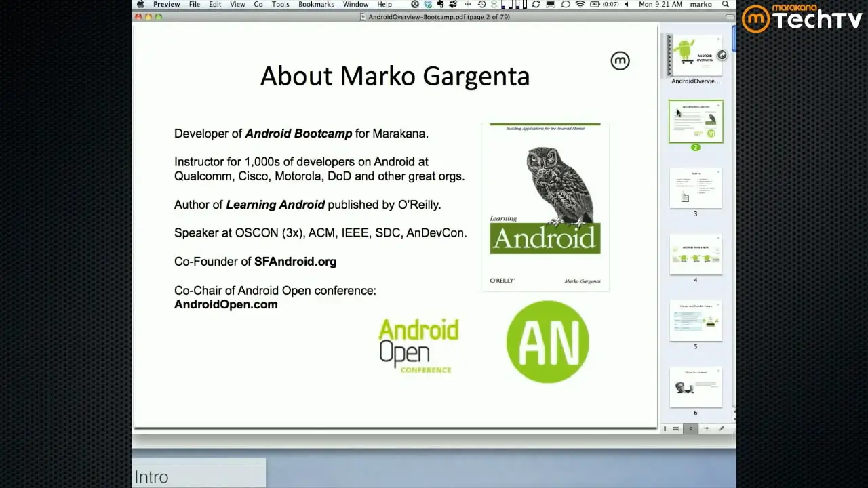Select the page 1 AndroidOverview thumbnail
Screen dimensions: 868x488
(x=696, y=56)
